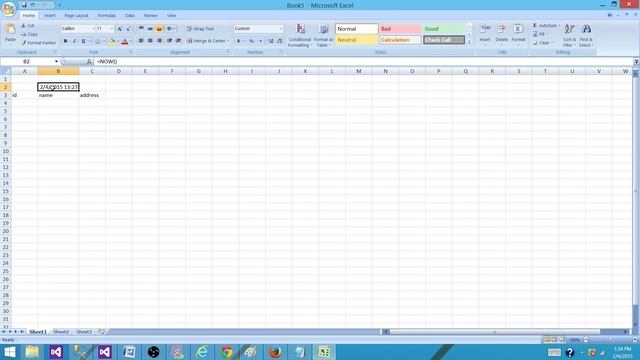Apply the Neutral cell style

point(356,40)
